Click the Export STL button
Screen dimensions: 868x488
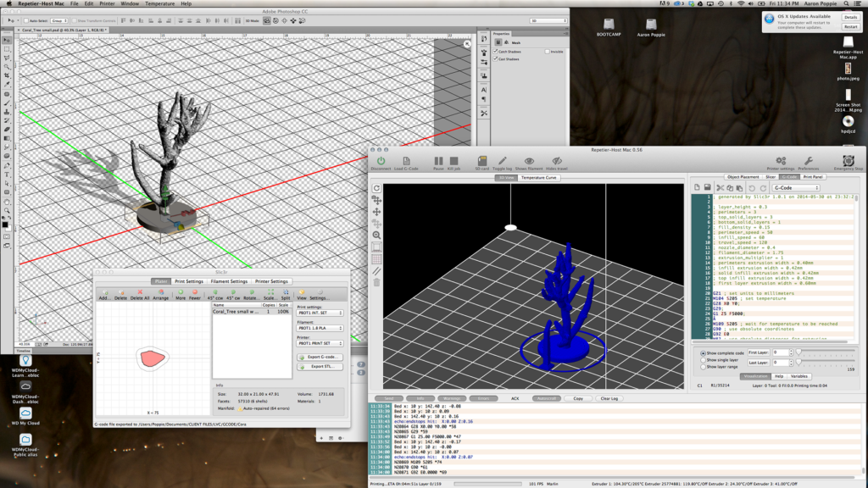320,366
